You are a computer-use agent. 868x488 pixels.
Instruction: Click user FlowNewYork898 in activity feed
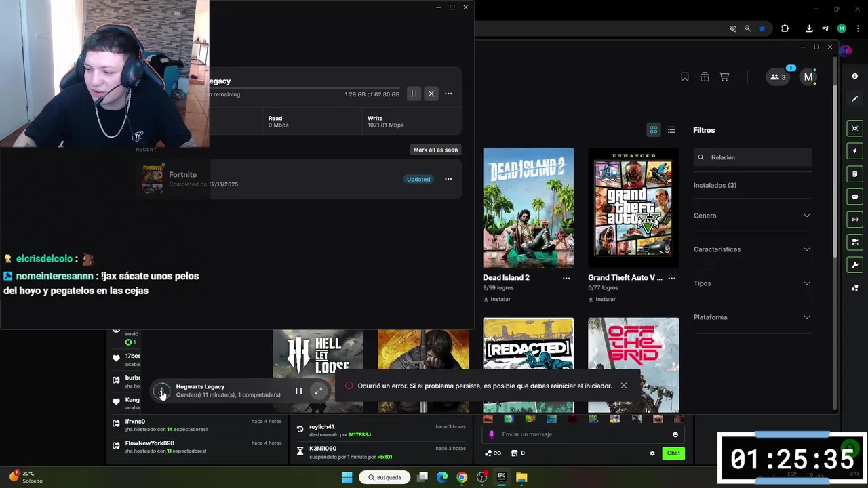150,443
